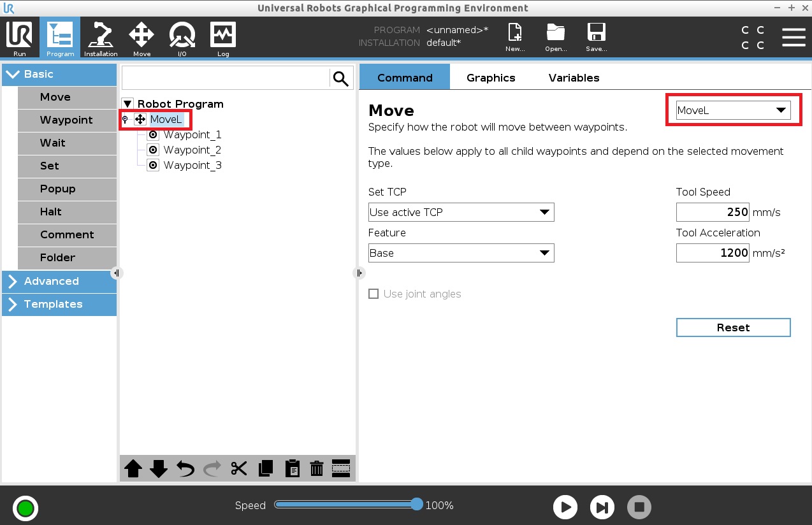Image resolution: width=812 pixels, height=525 pixels.
Task: Open the Installation screen
Action: coord(101,38)
